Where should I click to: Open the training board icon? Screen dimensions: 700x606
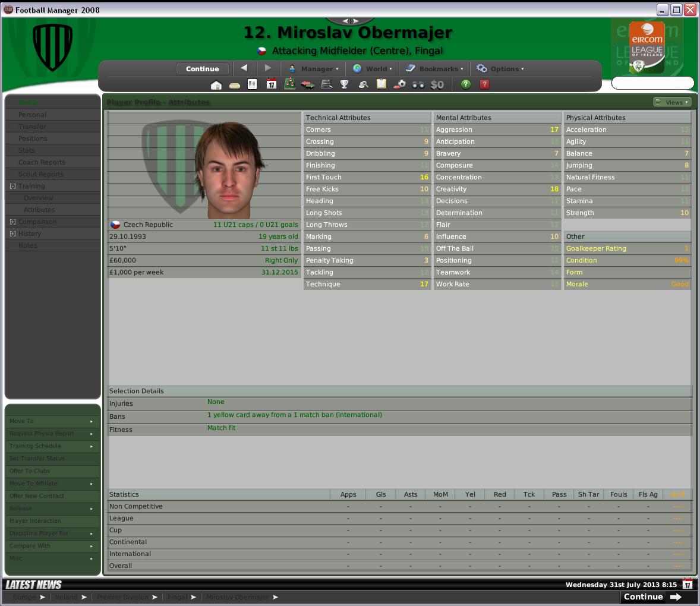[327, 84]
